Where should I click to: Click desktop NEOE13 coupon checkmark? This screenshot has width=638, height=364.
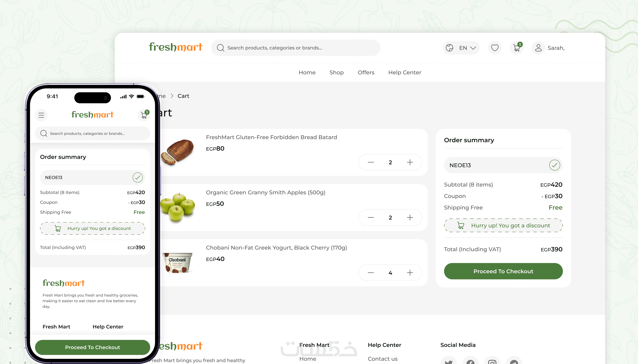554,165
